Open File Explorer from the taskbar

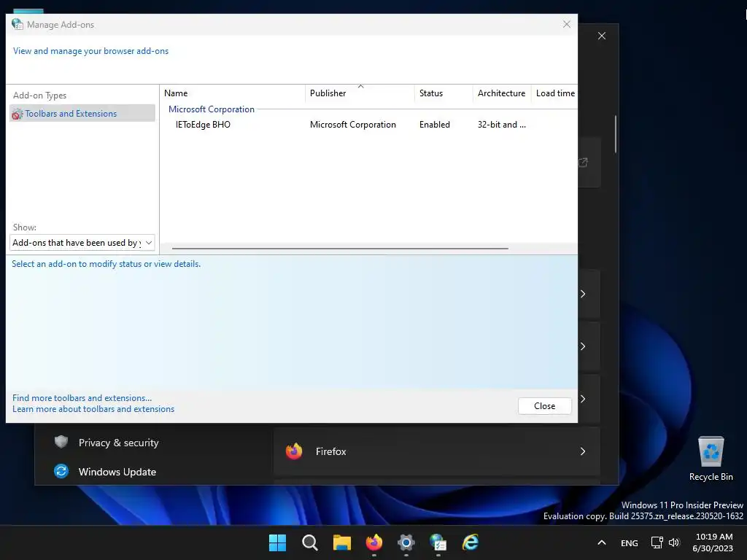(x=341, y=542)
